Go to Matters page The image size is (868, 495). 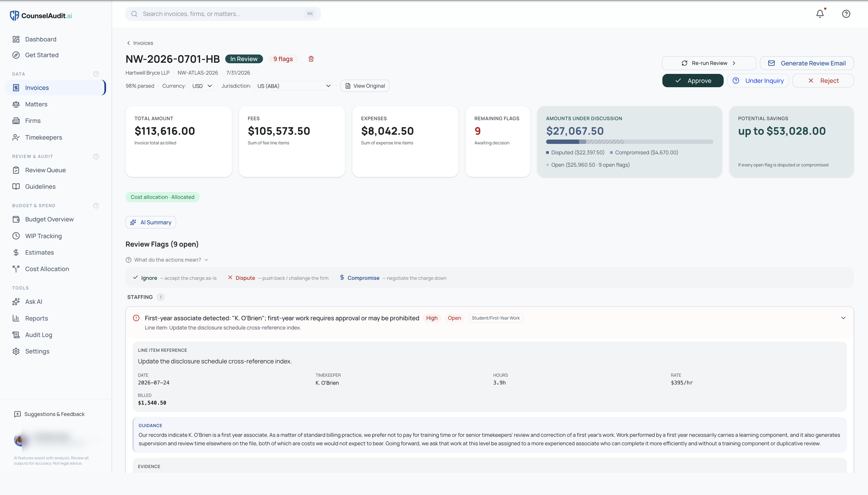56,104
